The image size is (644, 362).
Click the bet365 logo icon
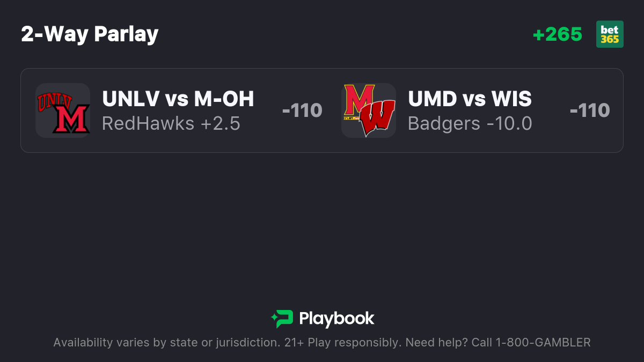[x=610, y=34]
